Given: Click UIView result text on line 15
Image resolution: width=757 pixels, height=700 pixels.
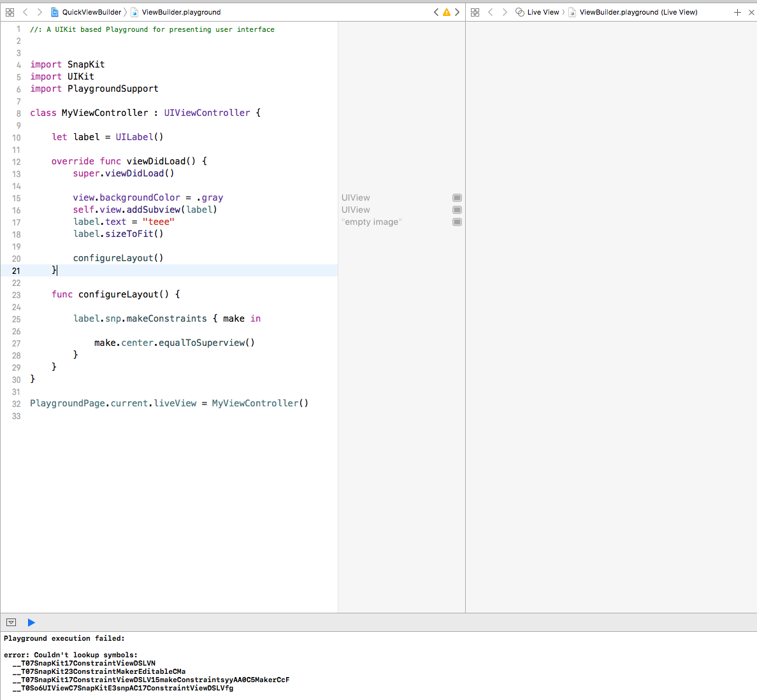Looking at the screenshot, I should pos(356,198).
